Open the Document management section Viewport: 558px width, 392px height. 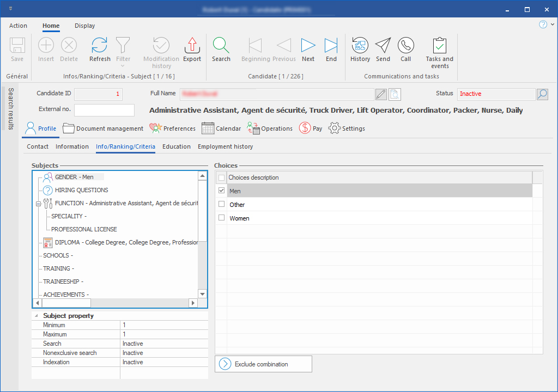pos(103,128)
